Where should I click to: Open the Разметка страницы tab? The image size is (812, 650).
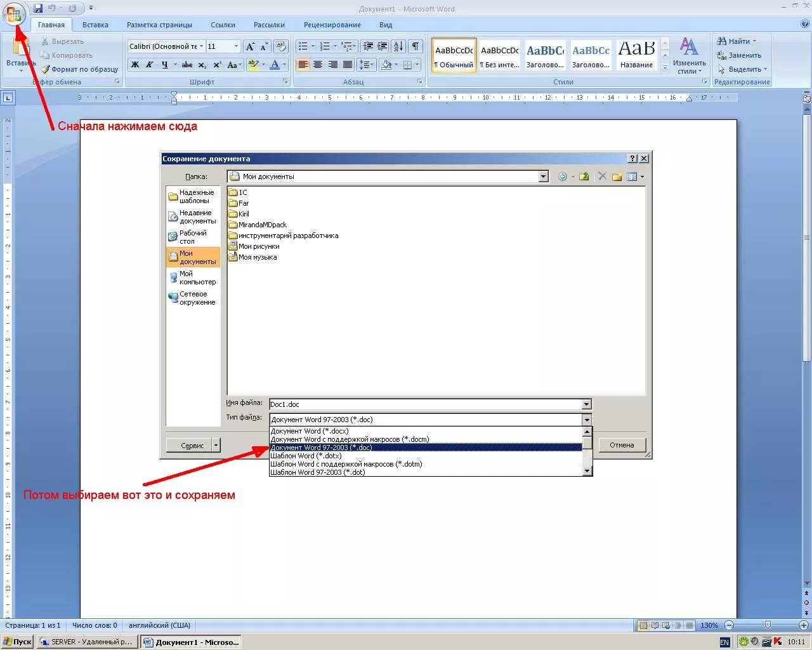pos(159,25)
